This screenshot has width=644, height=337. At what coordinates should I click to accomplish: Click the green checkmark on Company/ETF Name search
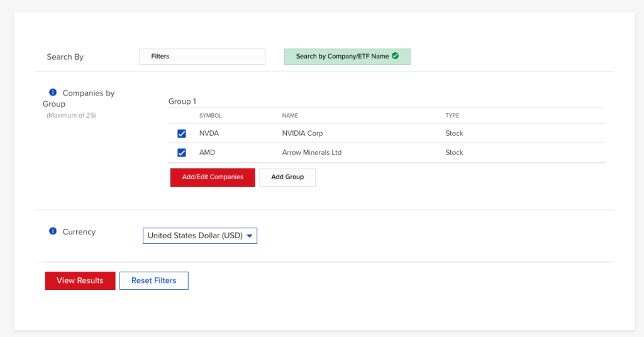pyautogui.click(x=395, y=56)
